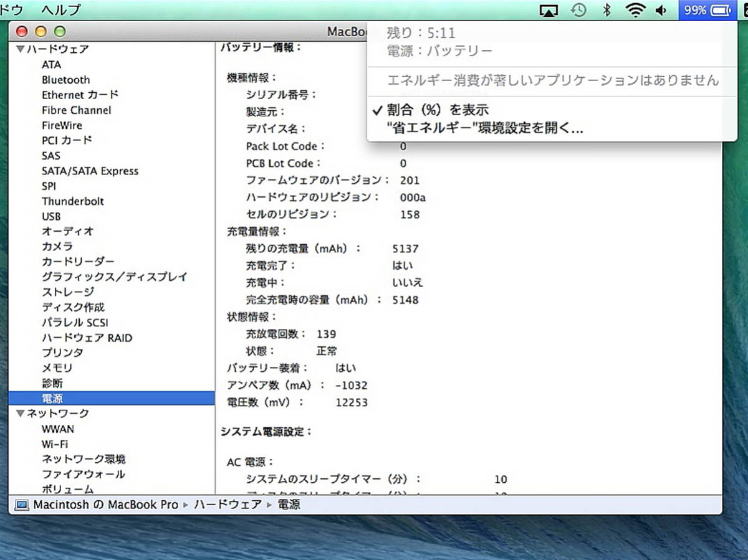Toggle 割合（%）を表示 checkmark option
This screenshot has height=560, width=748.
pyautogui.click(x=437, y=110)
